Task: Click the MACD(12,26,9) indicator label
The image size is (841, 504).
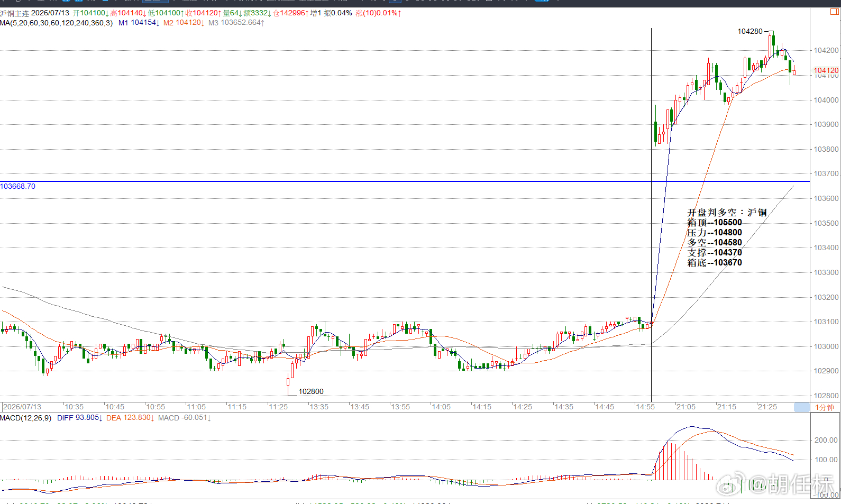Action: pyautogui.click(x=26, y=418)
